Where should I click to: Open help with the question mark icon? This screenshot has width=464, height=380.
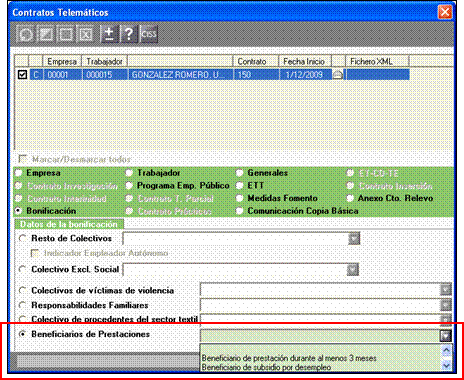click(x=129, y=34)
